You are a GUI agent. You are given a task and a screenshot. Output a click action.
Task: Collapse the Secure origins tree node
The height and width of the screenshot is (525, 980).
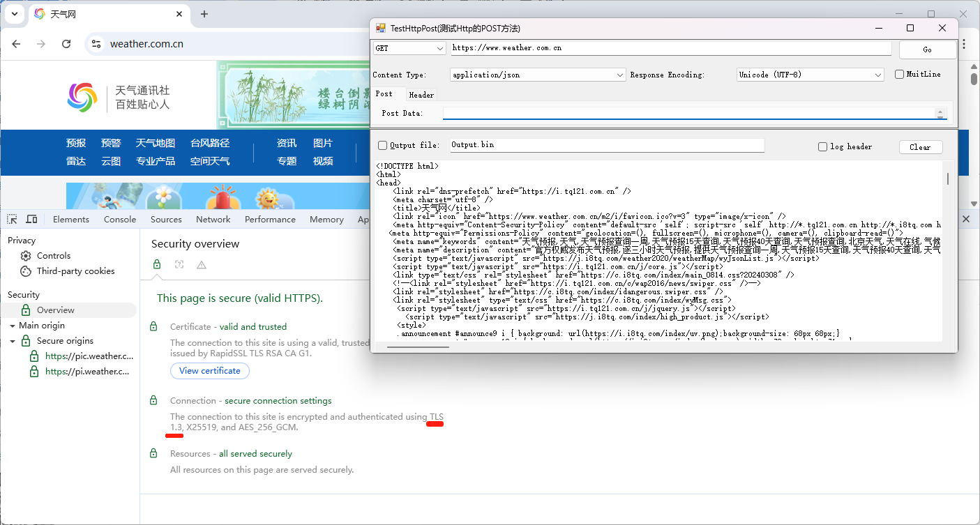pyautogui.click(x=13, y=341)
